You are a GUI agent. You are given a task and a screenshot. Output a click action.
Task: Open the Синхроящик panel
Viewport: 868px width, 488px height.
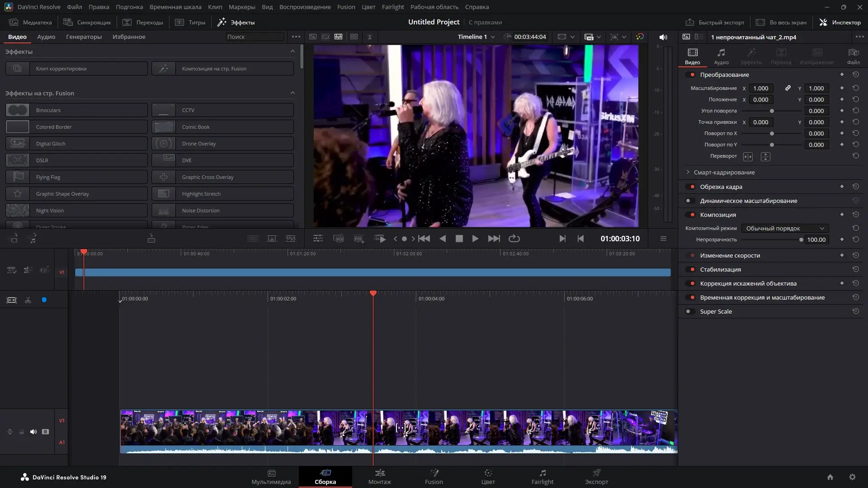point(87,22)
